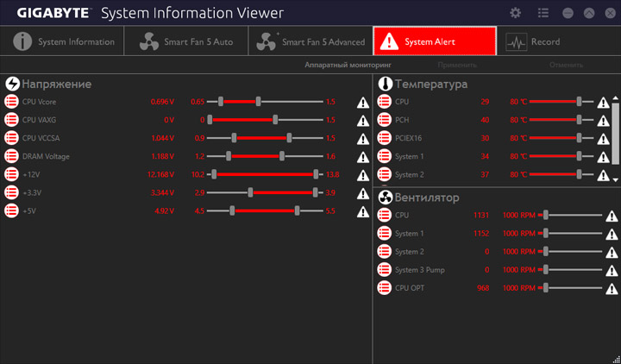
Task: Open the Smart Fan 5 Advanced tab
Action: [x=310, y=41]
